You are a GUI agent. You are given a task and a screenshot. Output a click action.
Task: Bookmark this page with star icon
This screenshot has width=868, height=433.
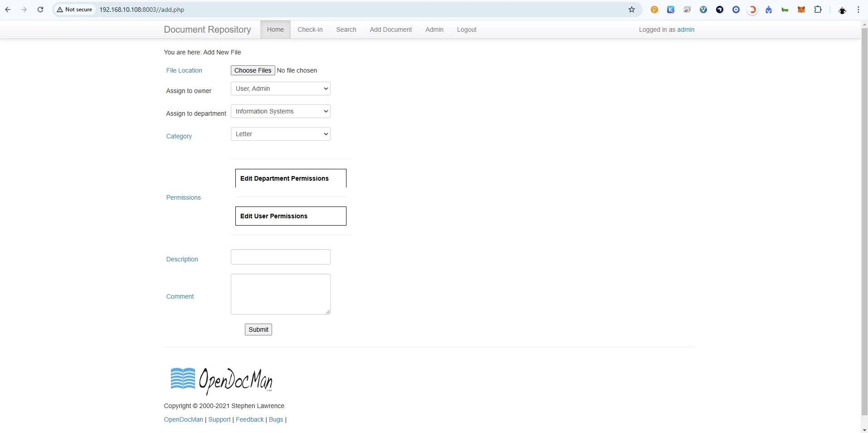tap(632, 10)
